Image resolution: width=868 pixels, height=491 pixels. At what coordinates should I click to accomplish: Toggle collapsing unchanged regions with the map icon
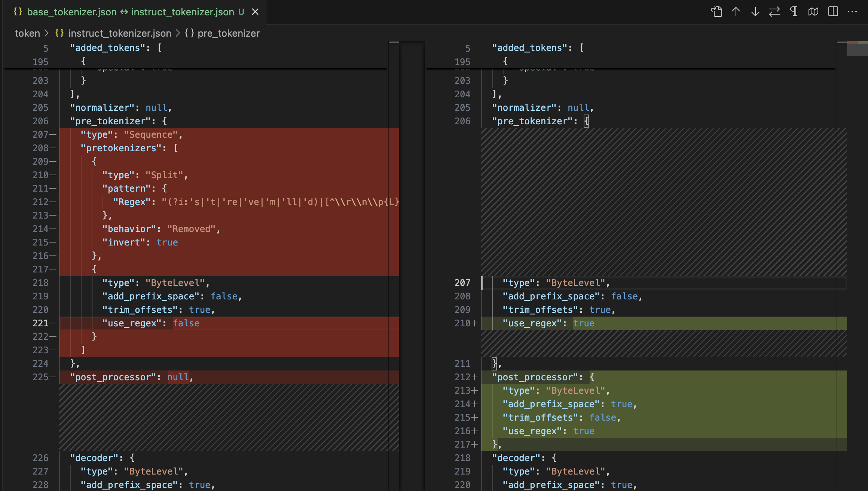[x=813, y=12]
